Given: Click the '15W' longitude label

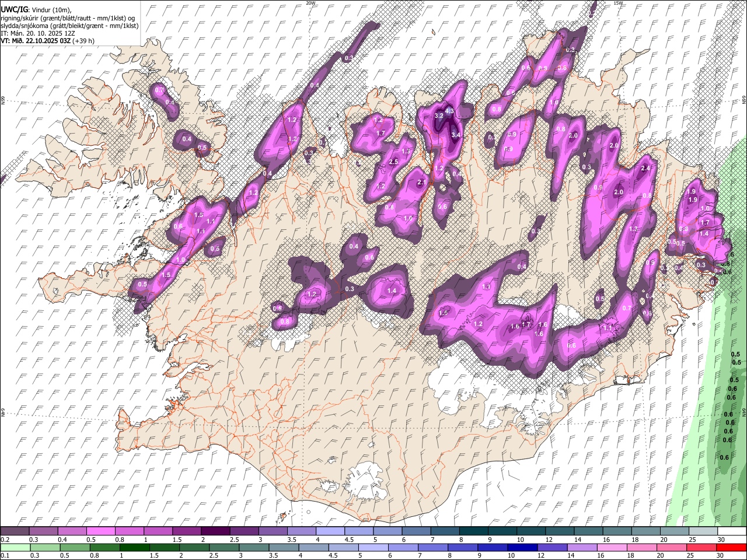Looking at the screenshot, I should pyautogui.click(x=618, y=3).
